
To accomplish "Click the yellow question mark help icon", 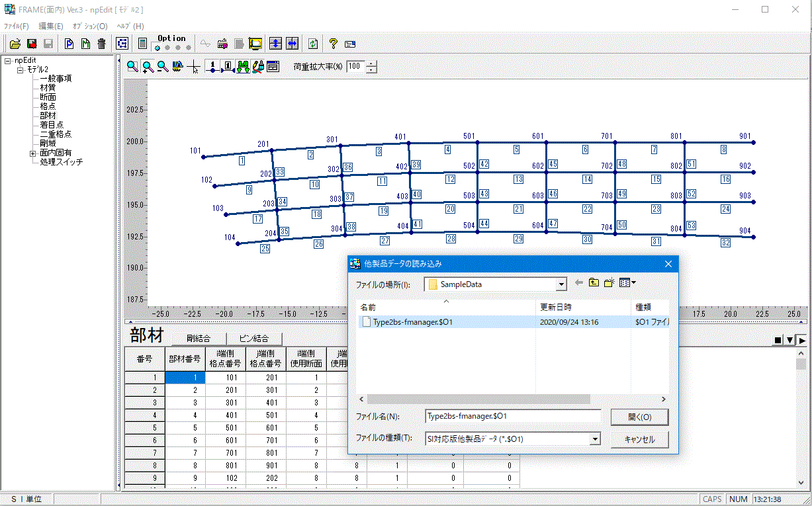I will click(333, 44).
